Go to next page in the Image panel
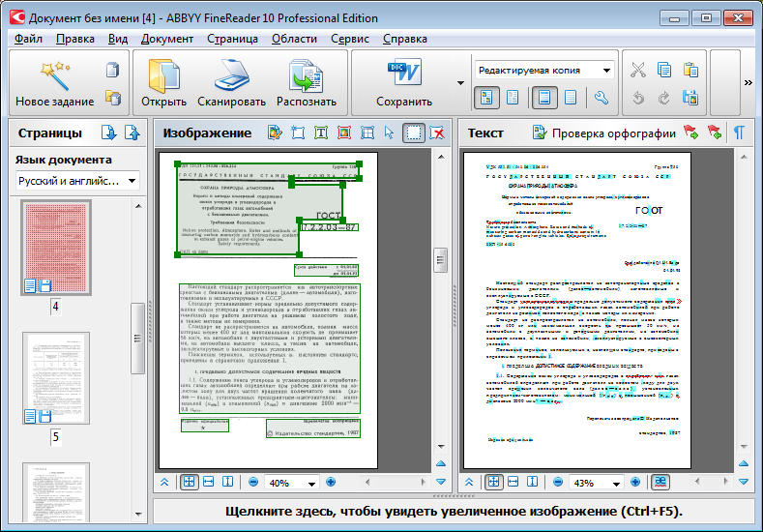Viewport: 763px width, 532px height. pyautogui.click(x=441, y=482)
